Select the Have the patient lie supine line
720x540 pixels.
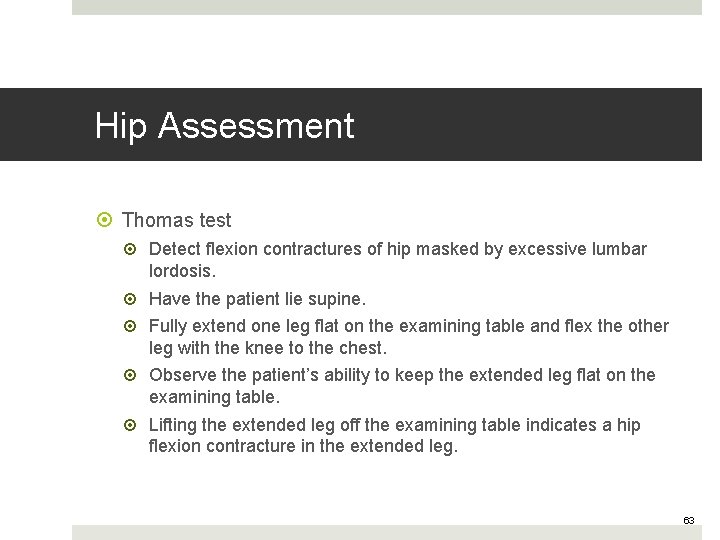point(257,299)
